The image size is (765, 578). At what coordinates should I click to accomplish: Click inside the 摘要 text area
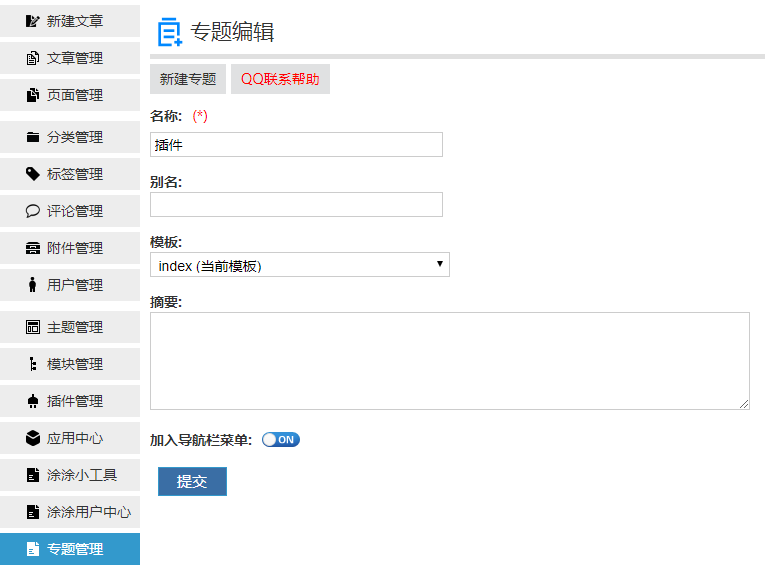(x=449, y=360)
